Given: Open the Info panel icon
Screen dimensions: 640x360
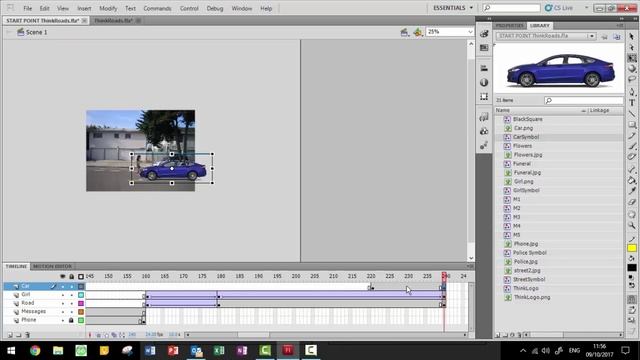Looking at the screenshot, I should (x=484, y=82).
